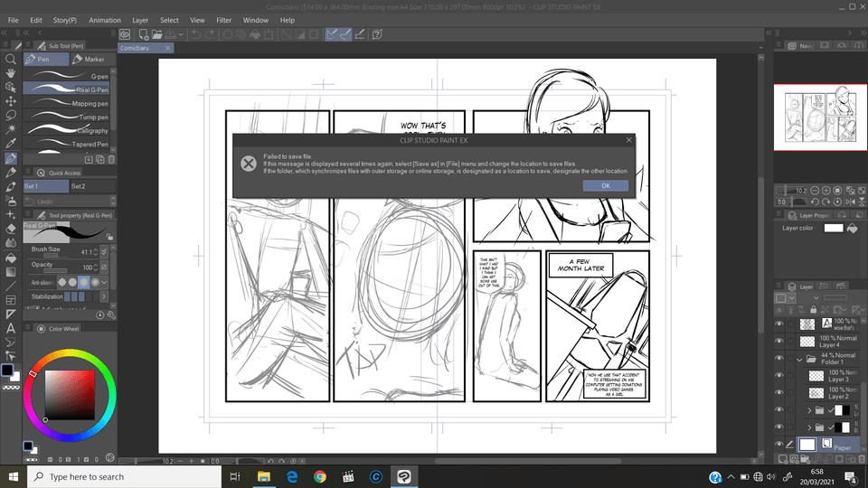Viewport: 868px width, 488px height.
Task: Delete layer trash icon in Layer panel
Action: (x=862, y=459)
